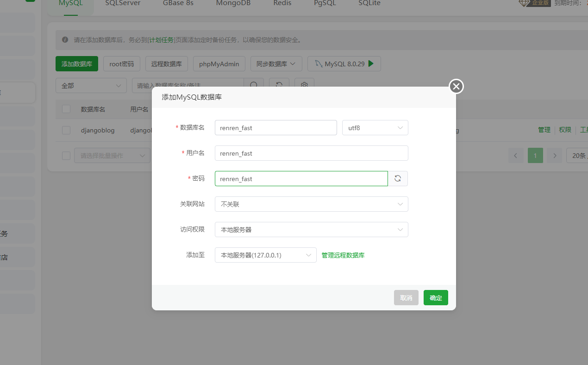Click the MySQL 8.0.29 play icon
This screenshot has width=588, height=365.
coord(371,64)
